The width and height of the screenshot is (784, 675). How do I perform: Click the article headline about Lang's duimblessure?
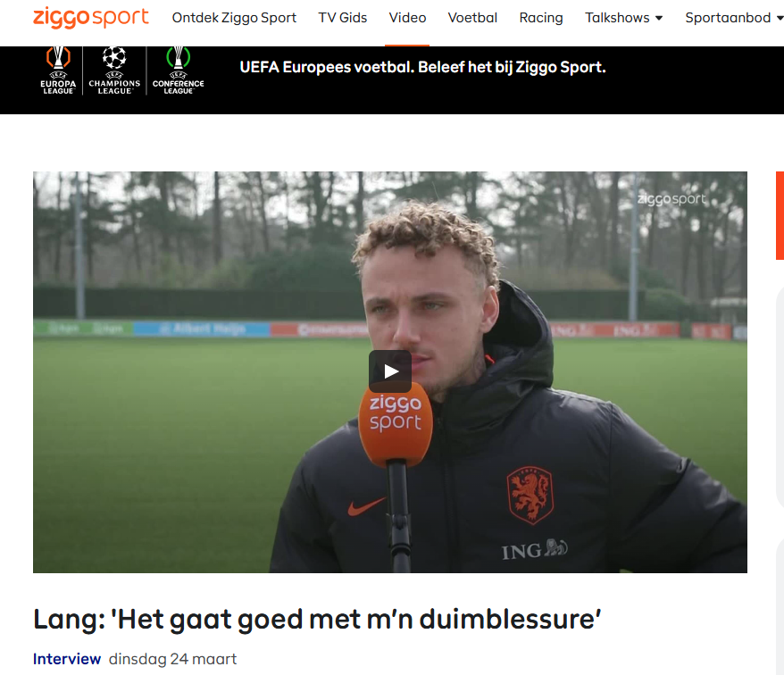317,619
